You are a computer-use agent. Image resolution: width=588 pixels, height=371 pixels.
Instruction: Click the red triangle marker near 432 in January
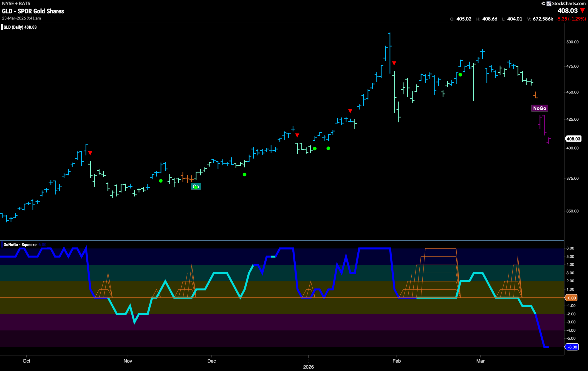pyautogui.click(x=350, y=111)
